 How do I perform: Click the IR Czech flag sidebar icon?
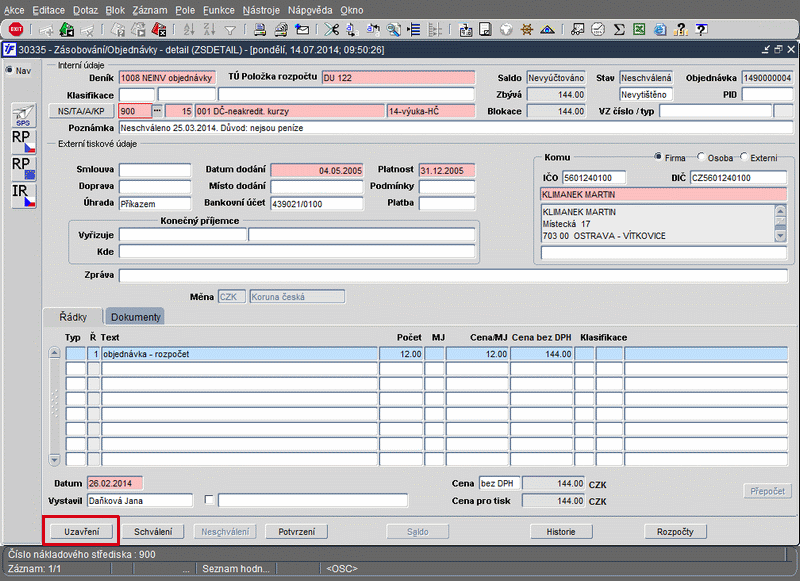tap(23, 195)
